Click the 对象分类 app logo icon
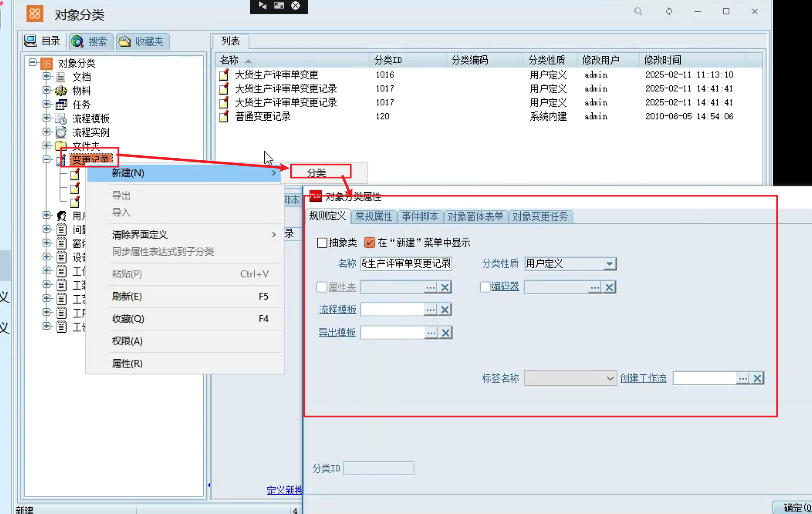The image size is (812, 514). pyautogui.click(x=35, y=13)
